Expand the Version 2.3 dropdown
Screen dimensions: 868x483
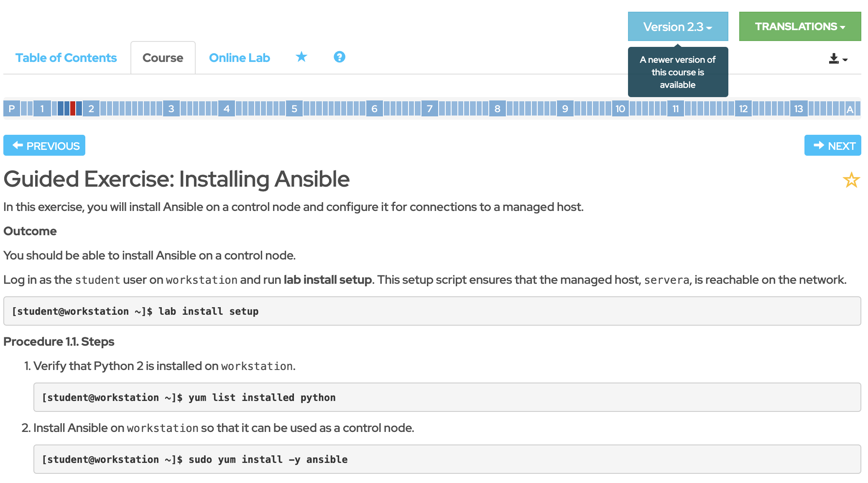point(677,26)
